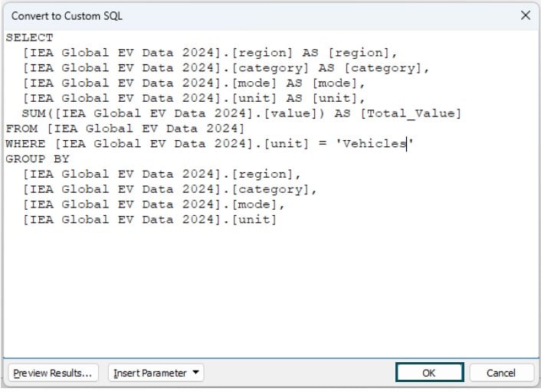Click the GROUP BY [mode] line
This screenshot has height=392, width=541.
153,204
